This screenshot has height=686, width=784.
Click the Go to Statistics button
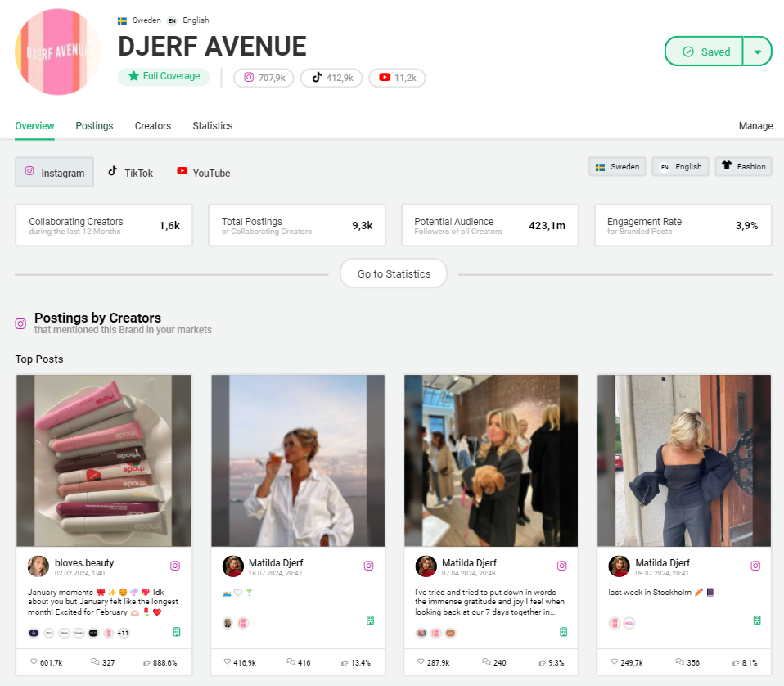point(393,273)
